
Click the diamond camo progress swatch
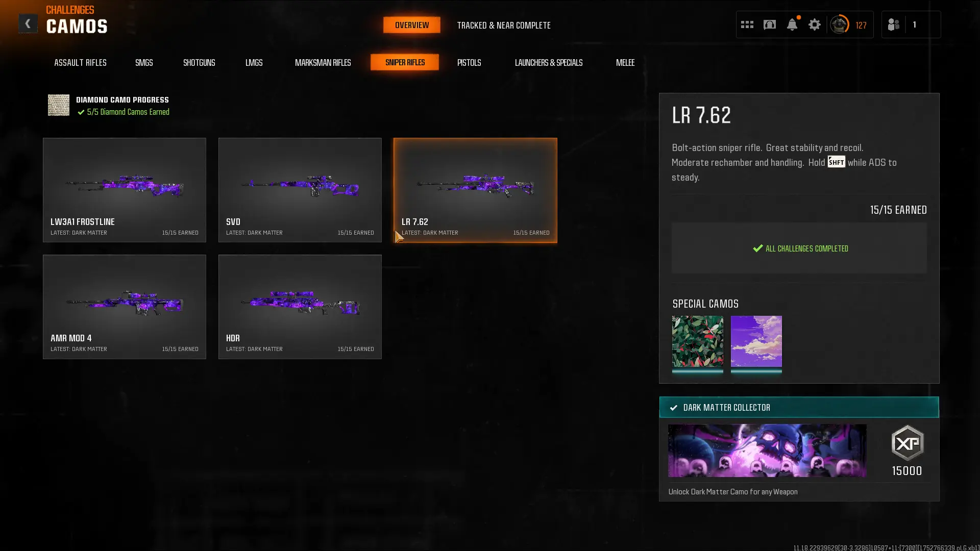point(59,105)
